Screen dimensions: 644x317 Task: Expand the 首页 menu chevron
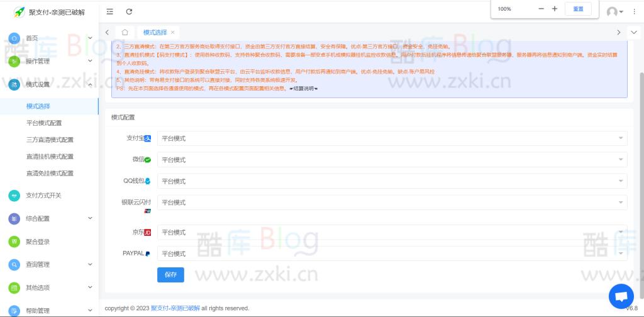point(90,38)
